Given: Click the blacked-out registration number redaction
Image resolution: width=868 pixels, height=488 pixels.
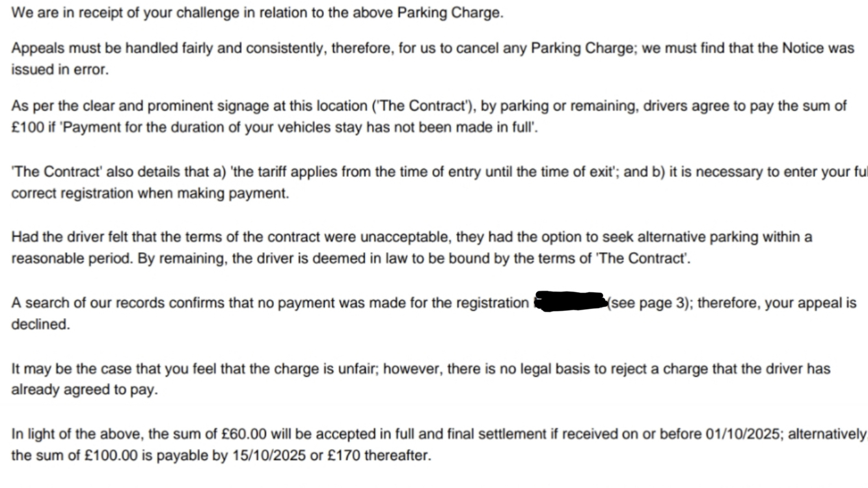Looking at the screenshot, I should pos(570,303).
